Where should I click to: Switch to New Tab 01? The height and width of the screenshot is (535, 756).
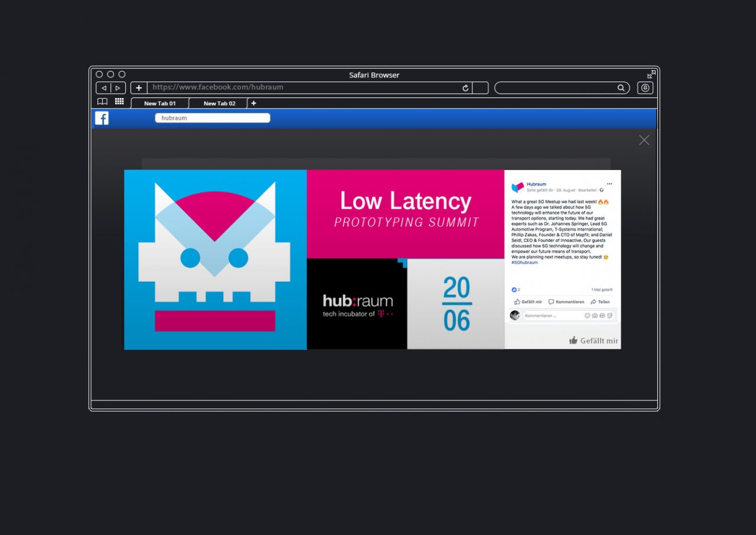[160, 103]
